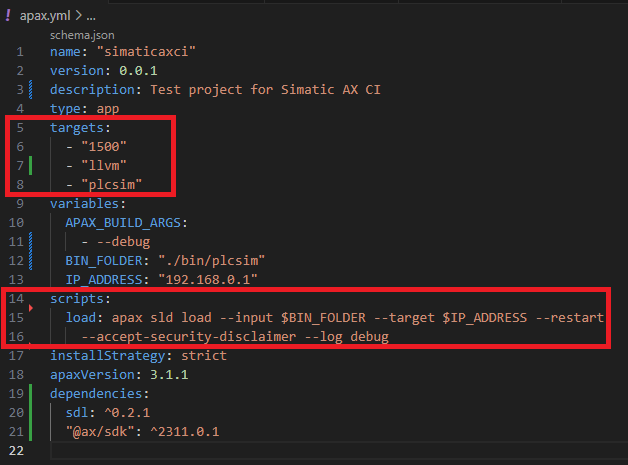The height and width of the screenshot is (465, 628).
Task: Click the description text Test project for Simatic AX CI
Action: tap(265, 90)
